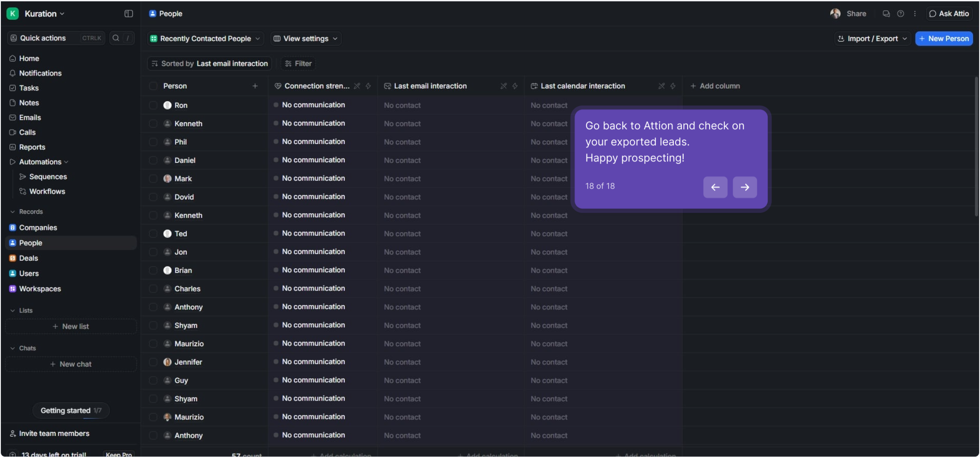Click the pin icon in the Connection strength header
Screen dimensions: 980x457
pyautogui.click(x=357, y=86)
